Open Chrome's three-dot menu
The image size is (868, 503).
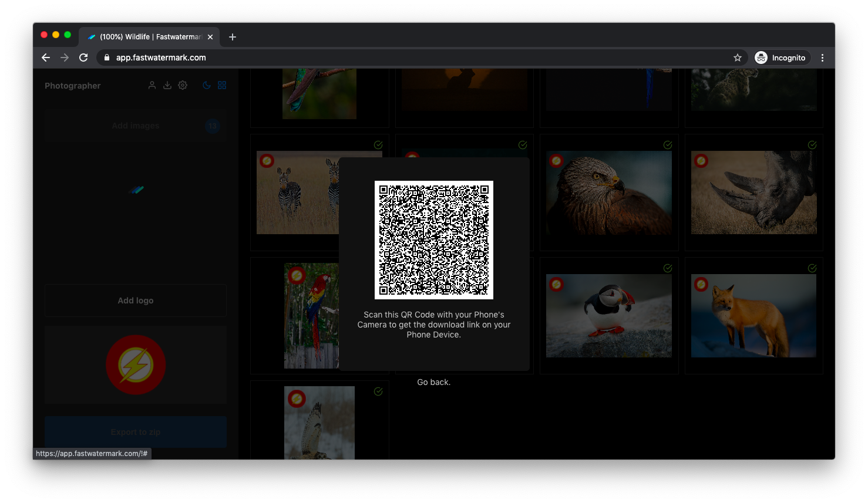tap(823, 58)
